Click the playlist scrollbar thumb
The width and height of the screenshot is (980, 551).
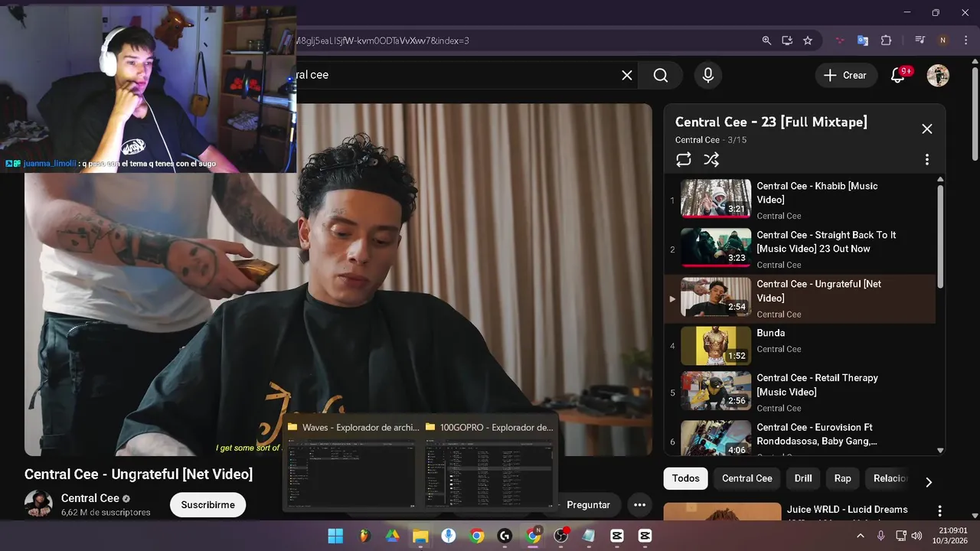click(x=940, y=236)
